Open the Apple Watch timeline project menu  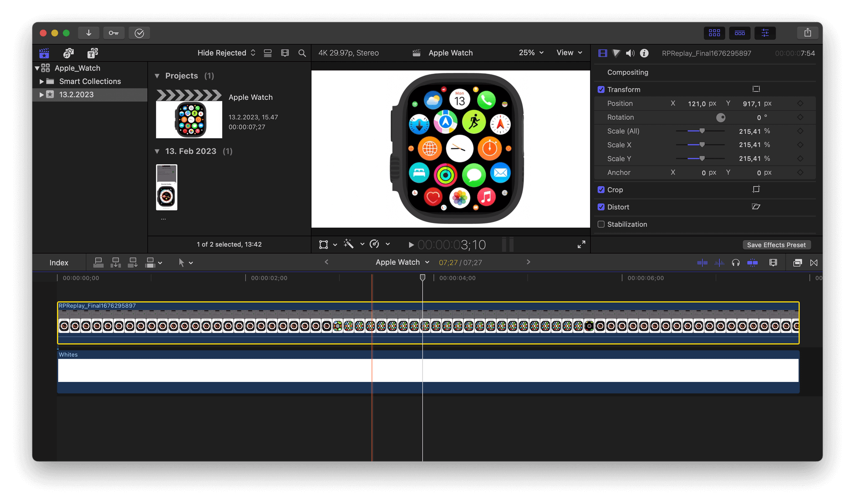[402, 262]
